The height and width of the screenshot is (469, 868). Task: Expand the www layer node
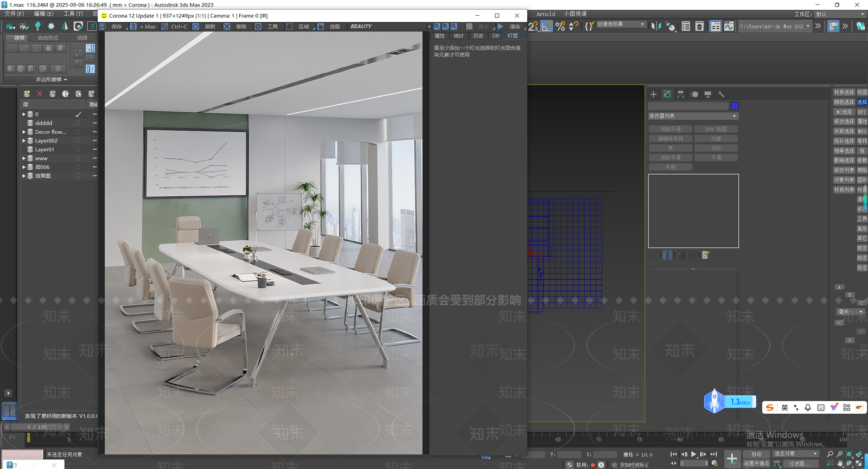(24, 158)
